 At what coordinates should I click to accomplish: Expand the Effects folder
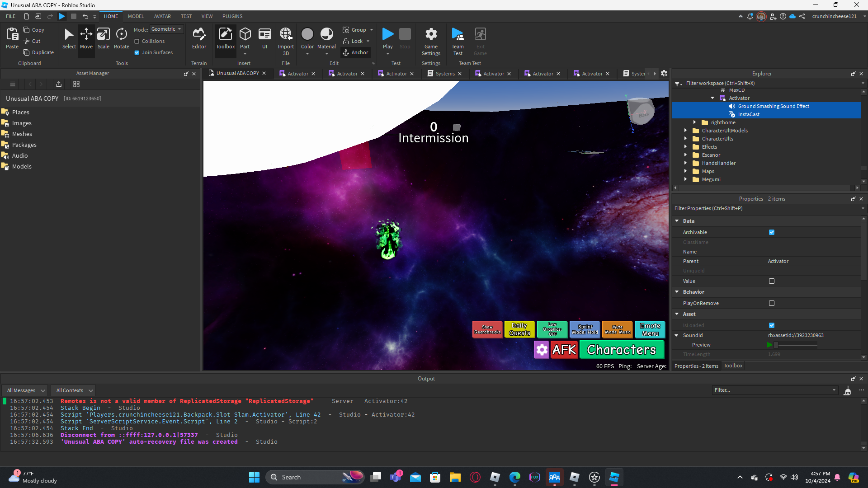pos(686,147)
